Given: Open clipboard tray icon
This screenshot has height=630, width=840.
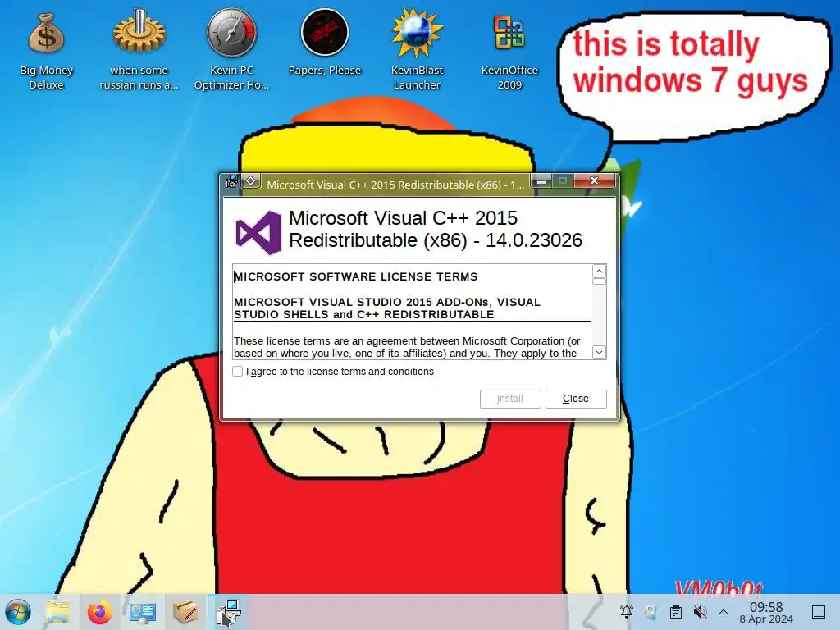Looking at the screenshot, I should pos(676,611).
